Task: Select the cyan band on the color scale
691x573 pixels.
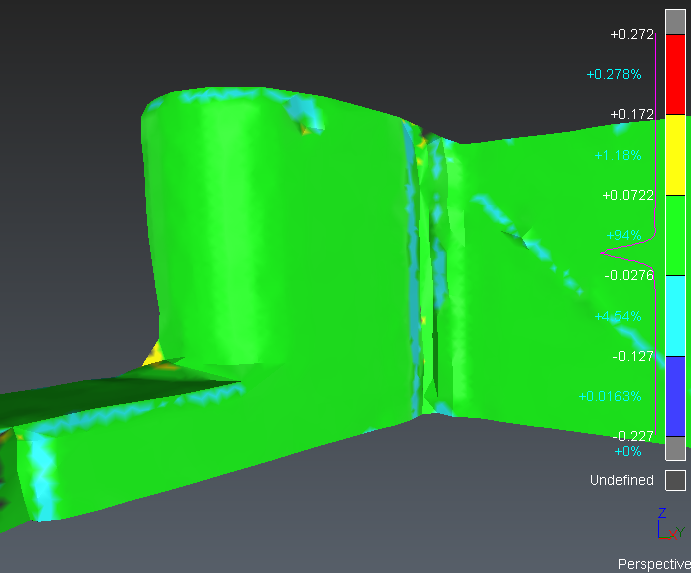Action: pyautogui.click(x=676, y=315)
